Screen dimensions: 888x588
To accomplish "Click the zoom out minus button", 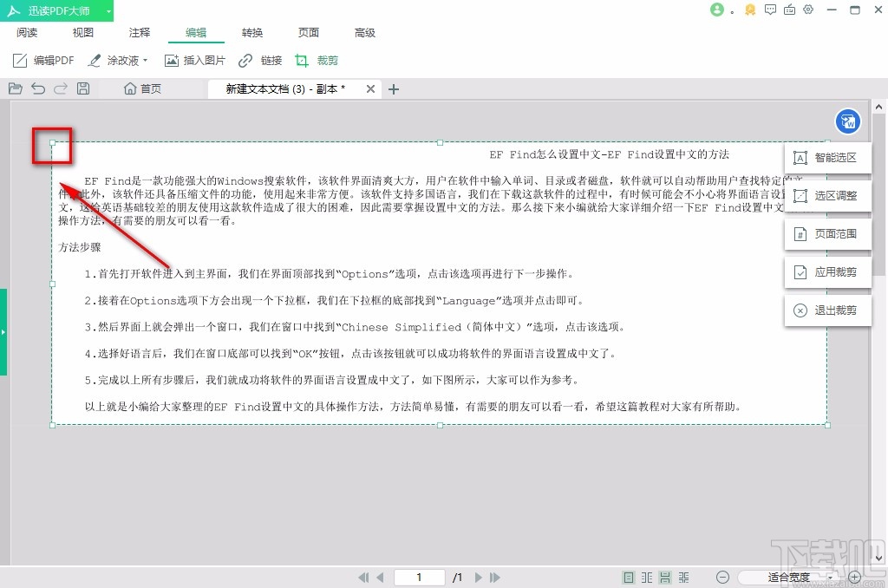I will click(722, 578).
